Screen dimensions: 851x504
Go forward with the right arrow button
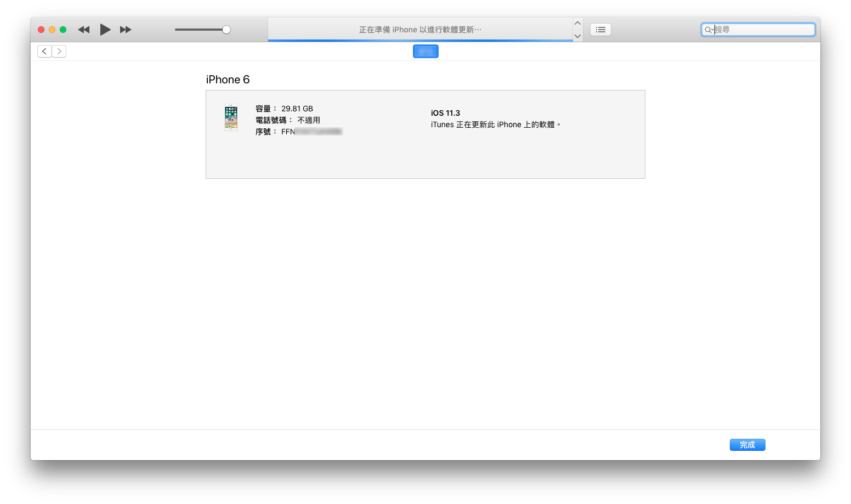pos(59,51)
